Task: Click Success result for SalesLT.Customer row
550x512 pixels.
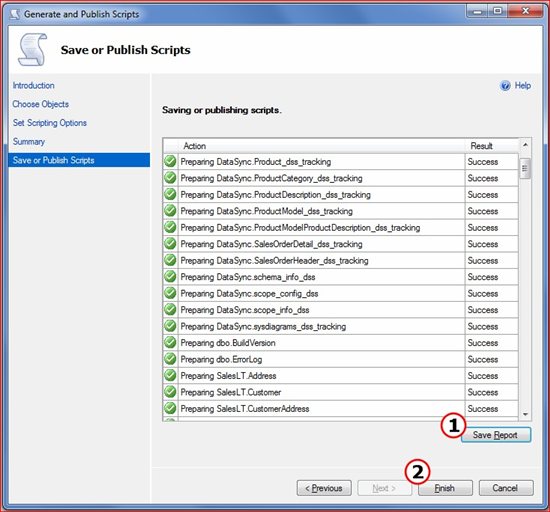Action: [x=483, y=392]
